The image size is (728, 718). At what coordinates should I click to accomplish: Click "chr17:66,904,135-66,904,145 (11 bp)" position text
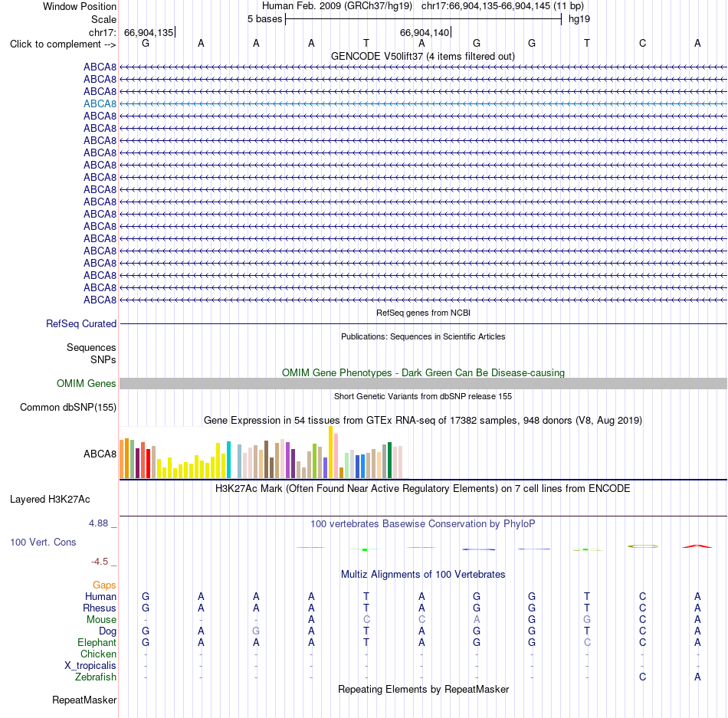[503, 6]
